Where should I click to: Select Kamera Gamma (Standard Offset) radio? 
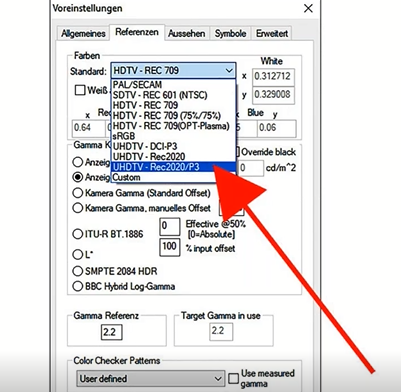point(78,193)
